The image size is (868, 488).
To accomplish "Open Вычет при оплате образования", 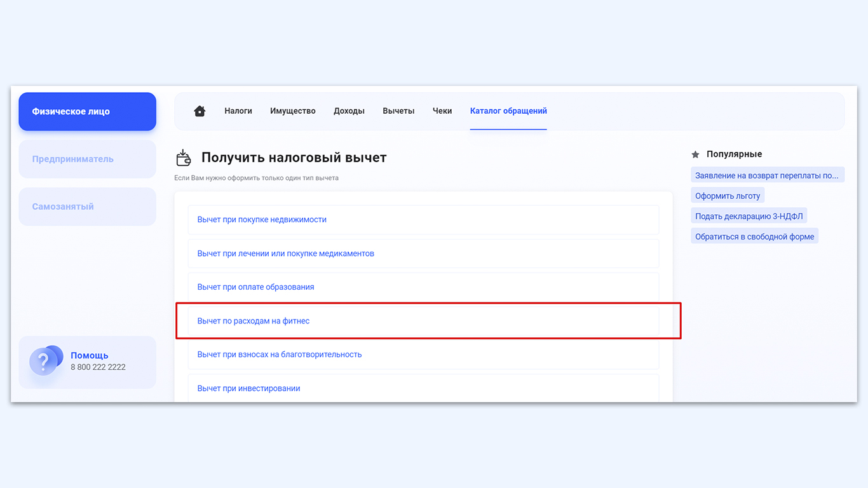I will [423, 287].
